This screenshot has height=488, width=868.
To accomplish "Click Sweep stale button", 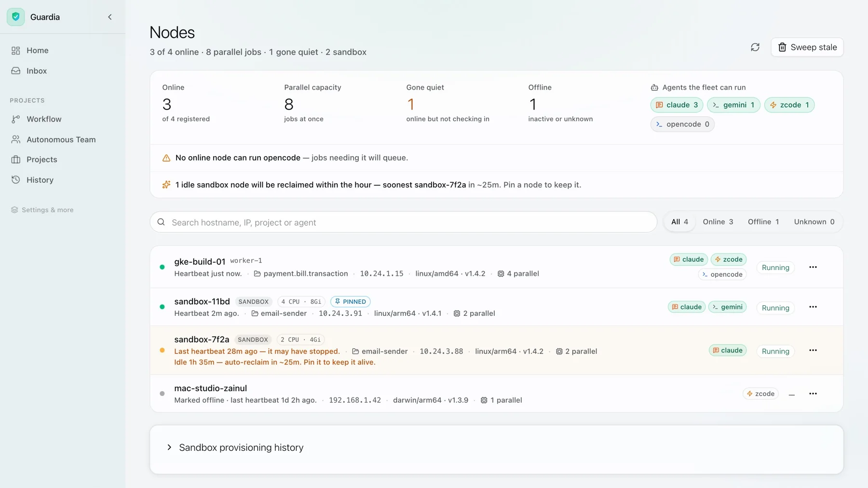I will tap(807, 47).
